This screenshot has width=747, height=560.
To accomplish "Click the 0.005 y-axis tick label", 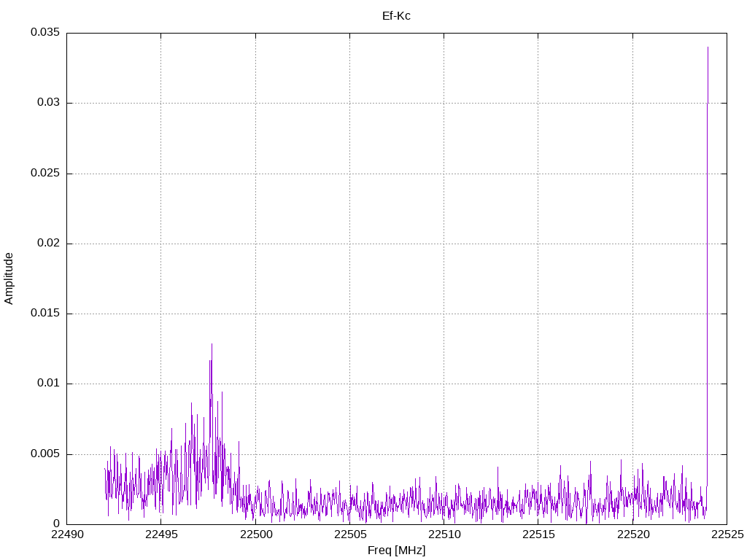I will click(45, 454).
